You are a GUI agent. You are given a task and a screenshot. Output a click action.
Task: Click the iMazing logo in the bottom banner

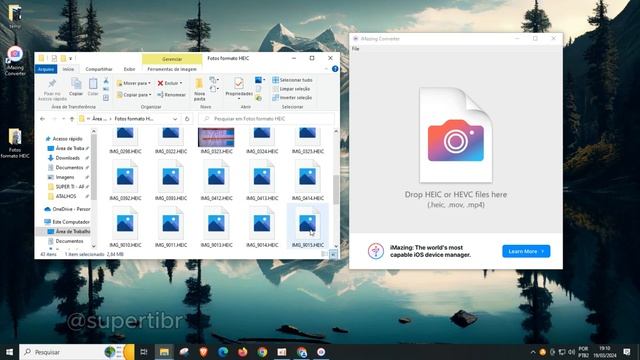click(376, 251)
